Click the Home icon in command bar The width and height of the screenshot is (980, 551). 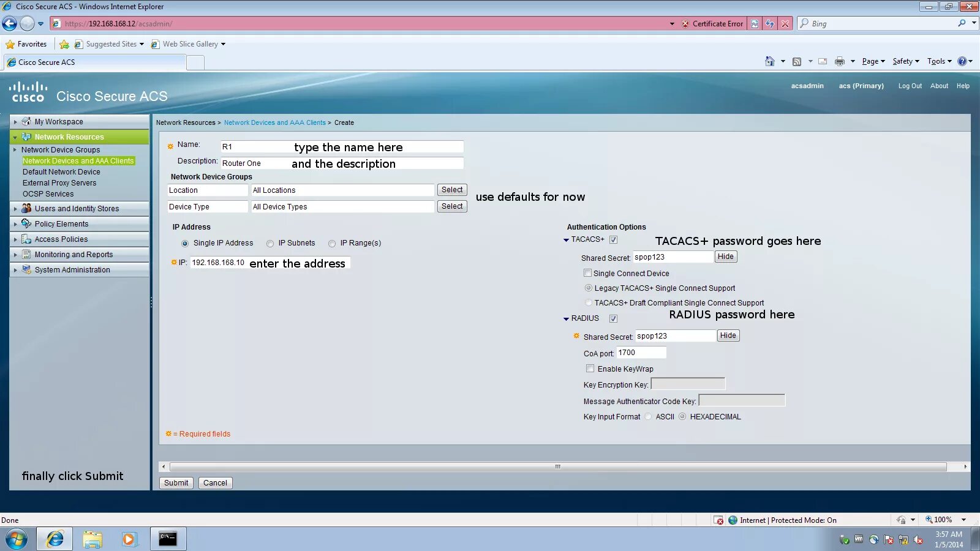770,61
